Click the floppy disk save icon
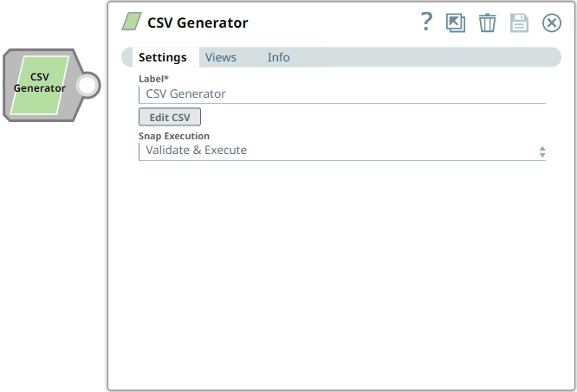This screenshot has width=577, height=392. pos(519,23)
